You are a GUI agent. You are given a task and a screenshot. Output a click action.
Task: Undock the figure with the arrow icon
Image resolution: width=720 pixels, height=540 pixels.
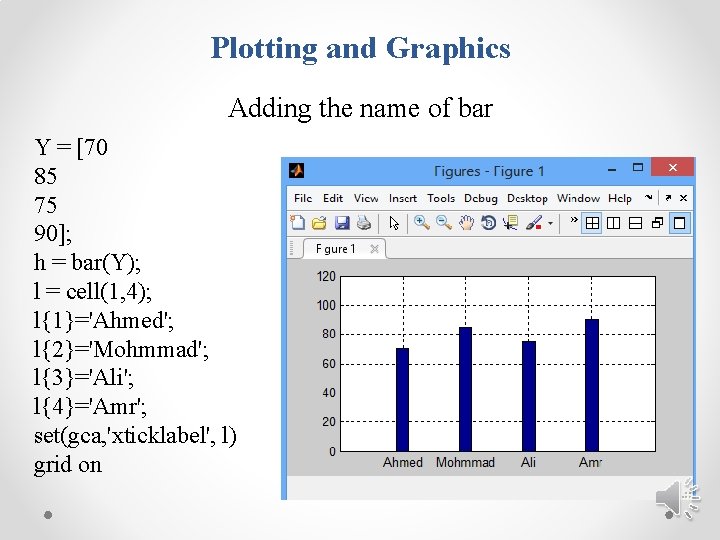(x=668, y=198)
